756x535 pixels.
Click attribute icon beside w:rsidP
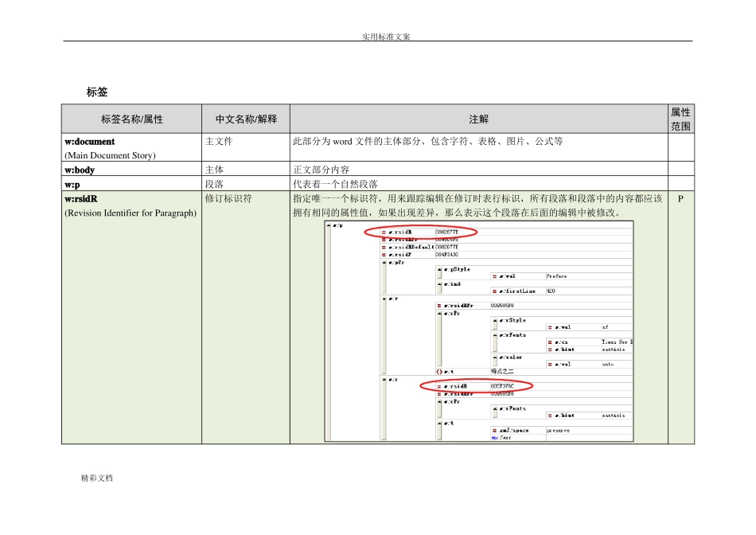pos(384,254)
